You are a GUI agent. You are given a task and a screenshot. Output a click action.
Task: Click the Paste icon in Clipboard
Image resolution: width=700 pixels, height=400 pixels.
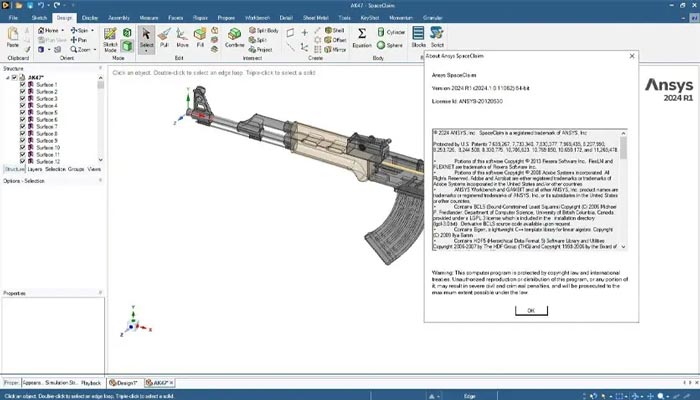[x=13, y=38]
